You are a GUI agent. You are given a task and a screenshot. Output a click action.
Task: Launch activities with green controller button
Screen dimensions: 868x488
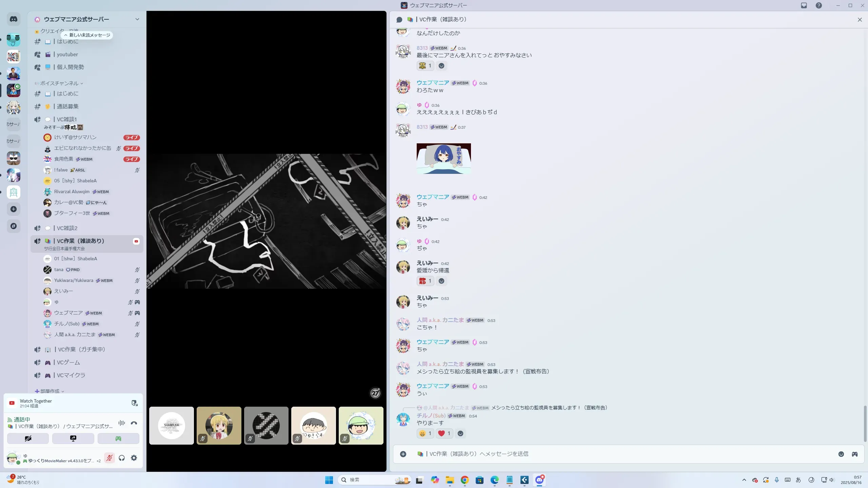[x=118, y=439]
